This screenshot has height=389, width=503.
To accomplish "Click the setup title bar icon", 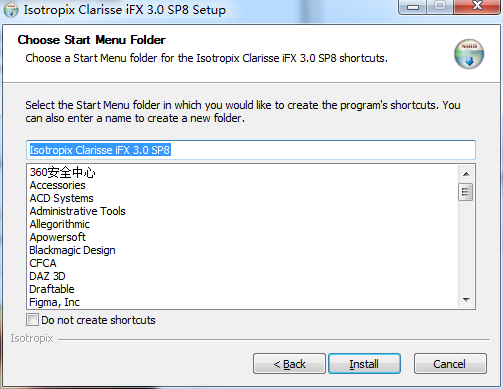I will 11,10.
